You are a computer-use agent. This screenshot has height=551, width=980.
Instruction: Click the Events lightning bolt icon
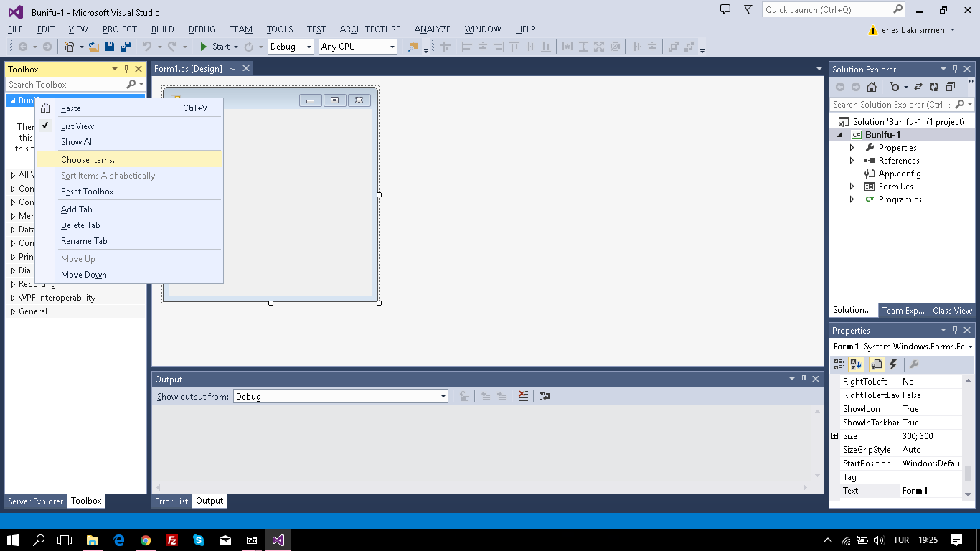[893, 365]
